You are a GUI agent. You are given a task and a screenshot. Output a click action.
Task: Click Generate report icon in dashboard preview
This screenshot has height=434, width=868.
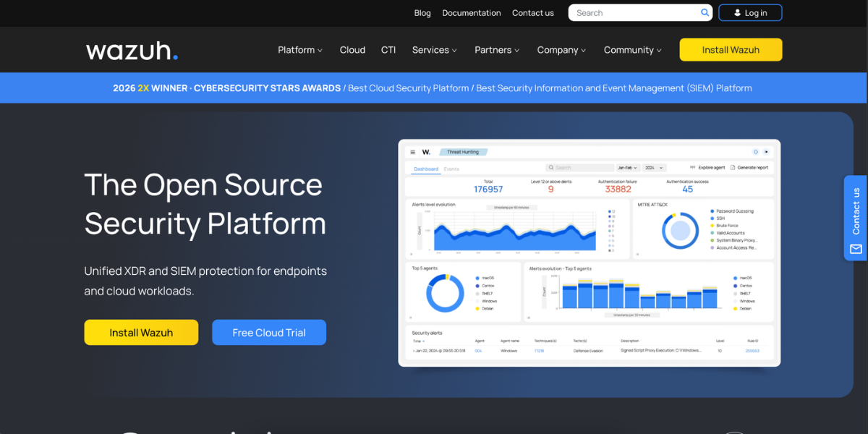coord(733,167)
